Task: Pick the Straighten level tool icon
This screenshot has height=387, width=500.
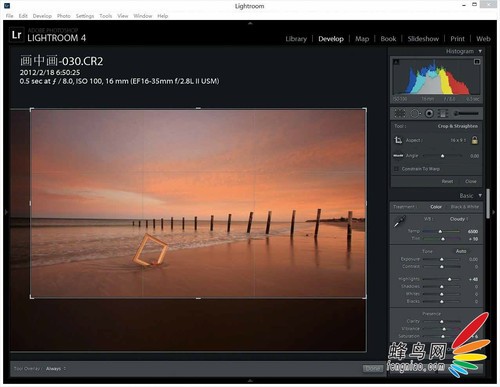Action: click(x=398, y=155)
